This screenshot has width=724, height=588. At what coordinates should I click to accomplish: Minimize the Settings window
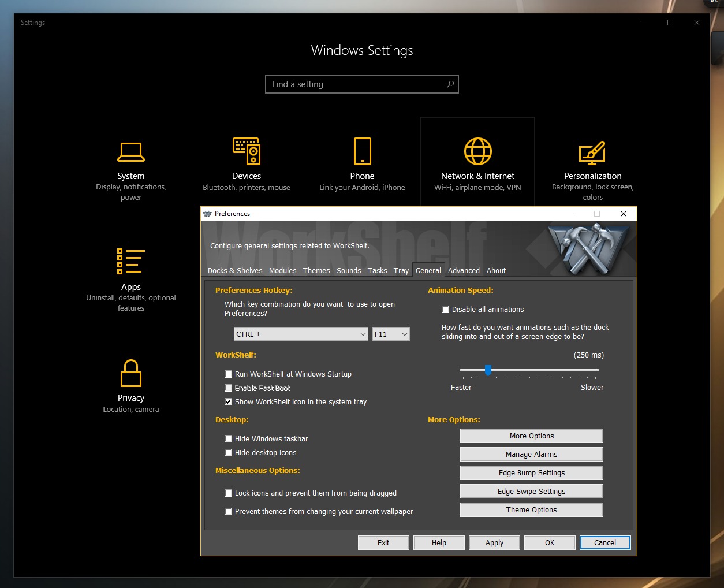644,23
